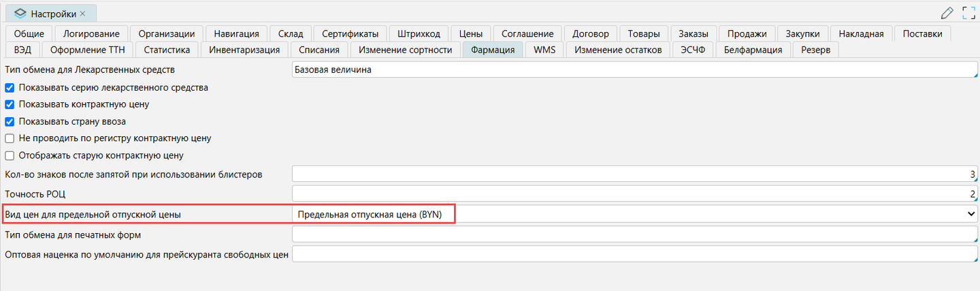Click the fullscreen expand icon
The image size is (980, 291).
pyautogui.click(x=969, y=12)
